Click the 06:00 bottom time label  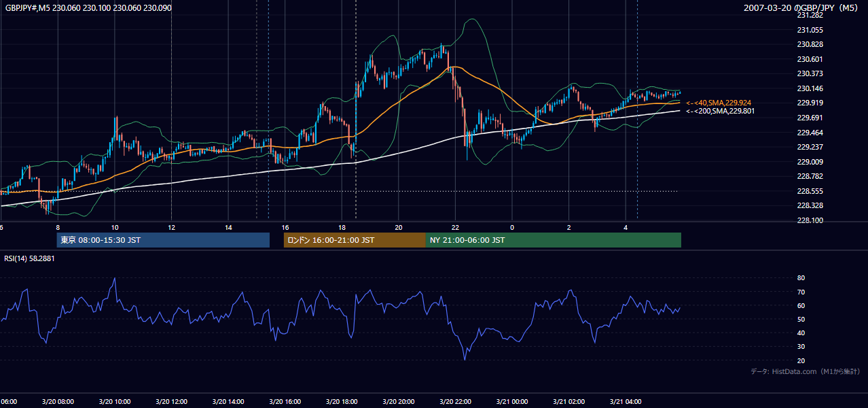[9, 401]
